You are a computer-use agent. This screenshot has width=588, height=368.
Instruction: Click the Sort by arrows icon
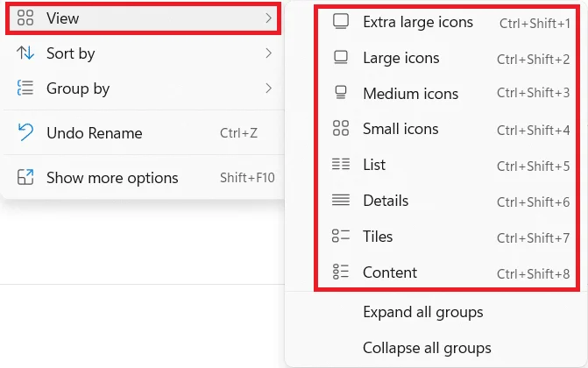[25, 53]
